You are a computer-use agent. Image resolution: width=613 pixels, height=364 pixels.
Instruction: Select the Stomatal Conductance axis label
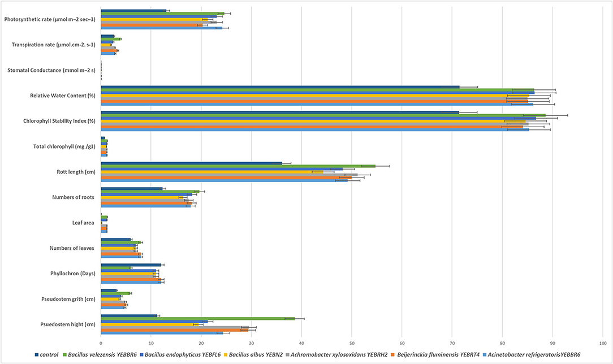[x=51, y=70]
